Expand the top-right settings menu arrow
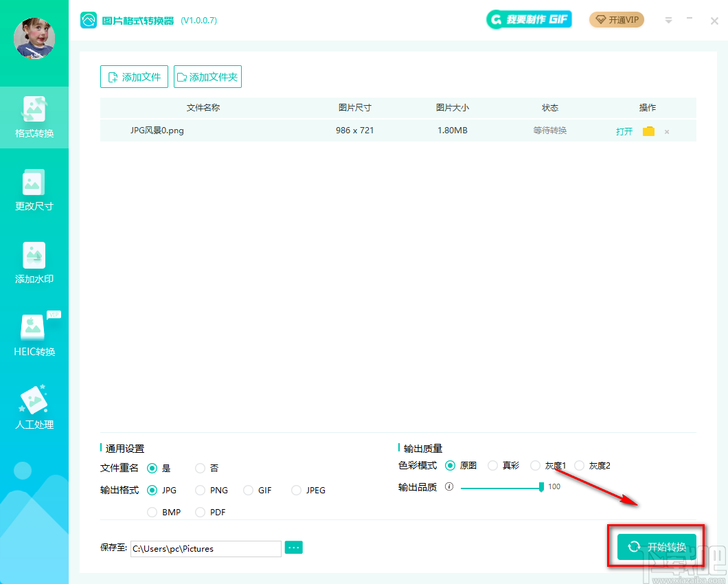This screenshot has height=584, width=728. click(668, 20)
